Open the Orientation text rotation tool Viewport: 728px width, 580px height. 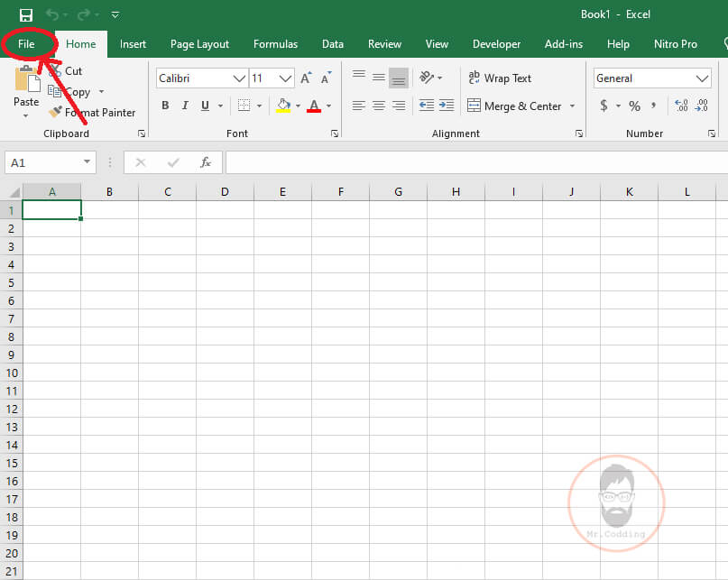[426, 77]
